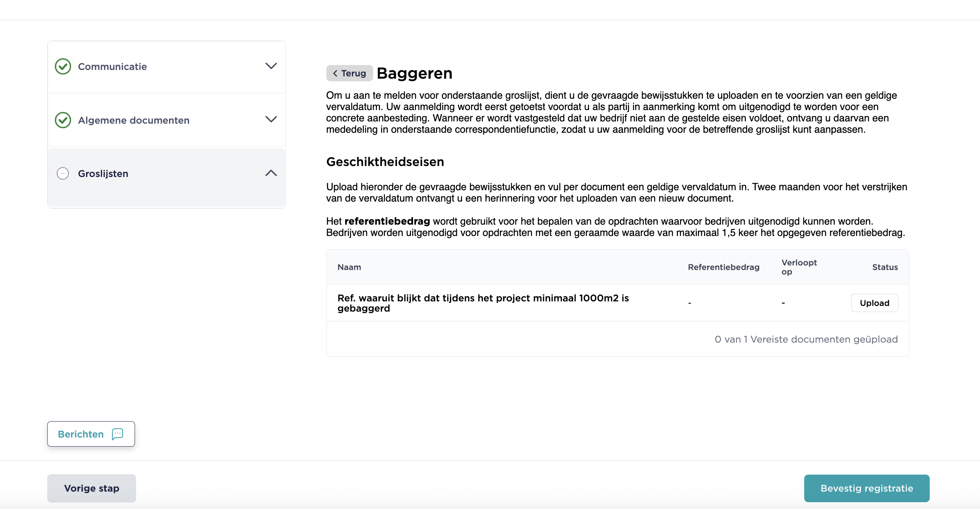Click Vorige stap to go back

click(91, 488)
